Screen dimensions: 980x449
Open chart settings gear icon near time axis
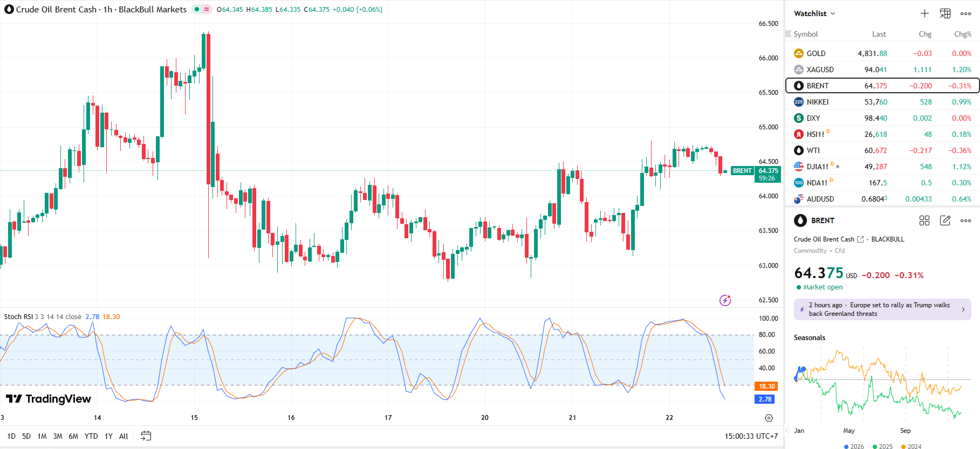coord(769,418)
